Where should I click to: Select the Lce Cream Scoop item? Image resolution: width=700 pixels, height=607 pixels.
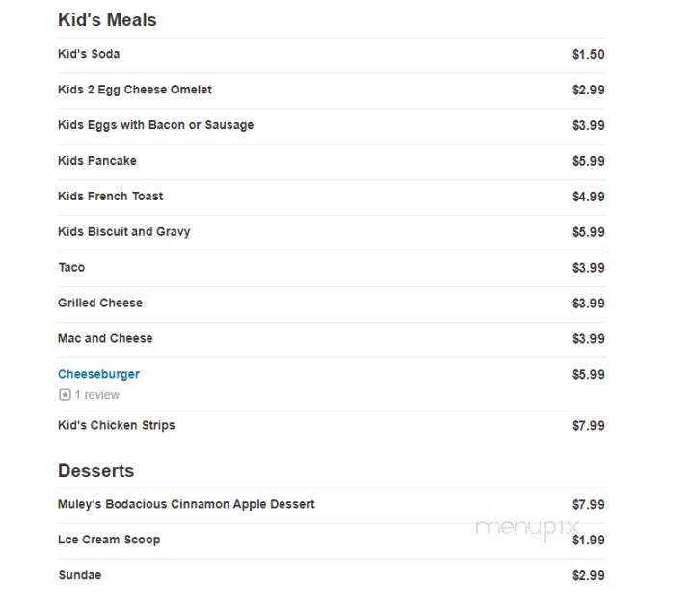(109, 540)
